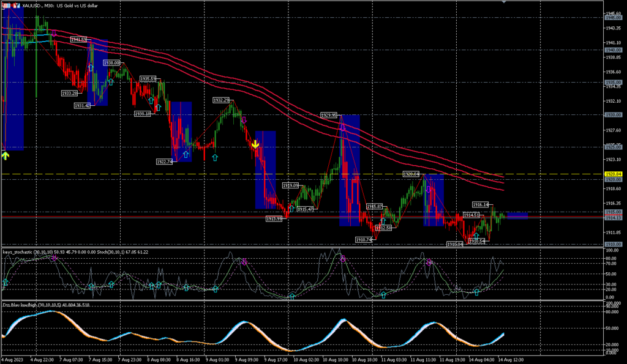Click the yellow 1920.84 price level tag
This screenshot has height=364, width=627.
613,174
